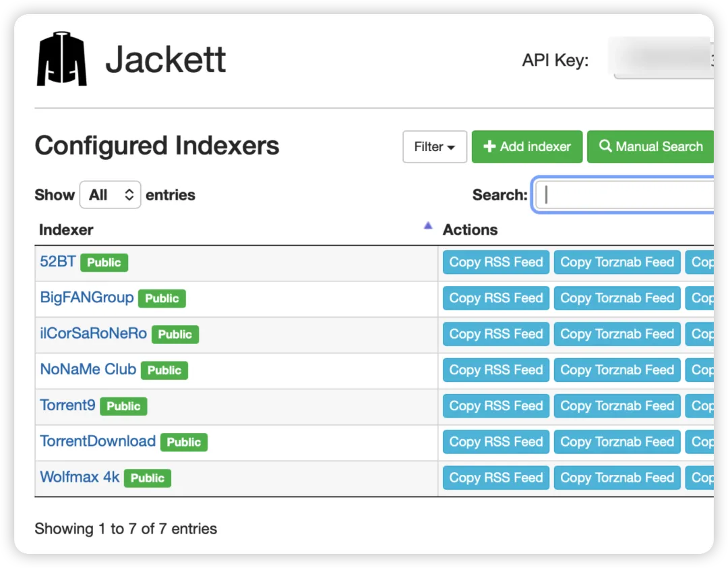Open the Filter dropdown

[435, 146]
